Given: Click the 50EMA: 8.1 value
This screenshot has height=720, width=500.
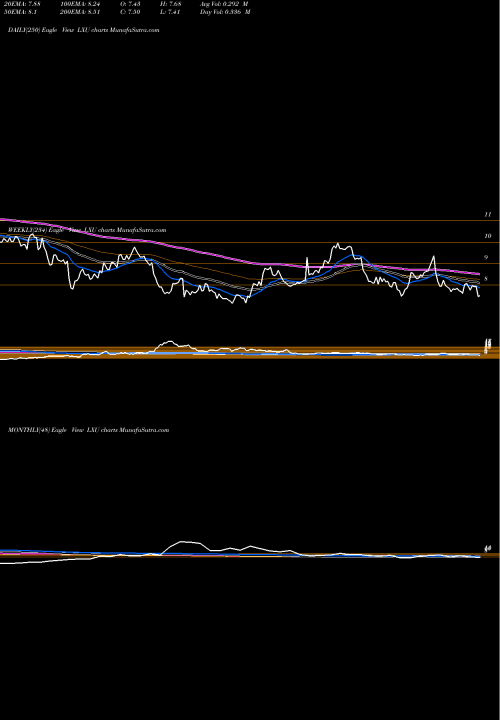Looking at the screenshot, I should (22, 12).
